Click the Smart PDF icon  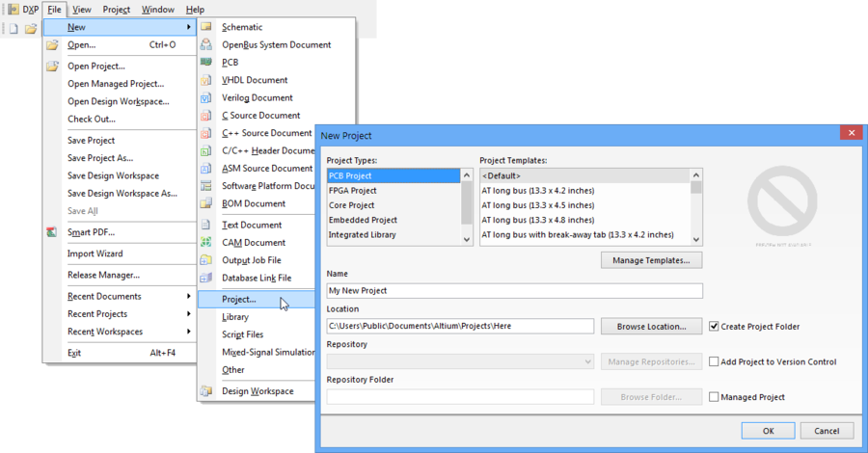click(x=52, y=232)
